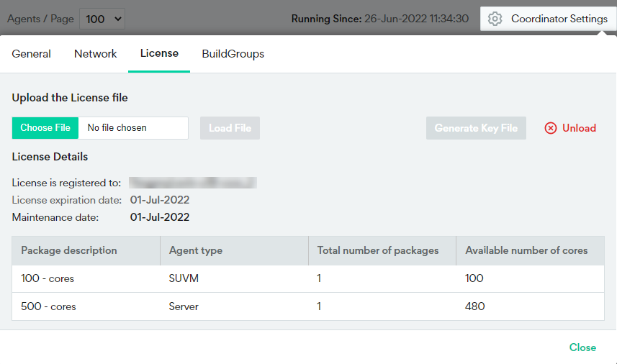The width and height of the screenshot is (617, 364).
Task: Click the 'Upload the License file' heading
Action: [x=70, y=98]
